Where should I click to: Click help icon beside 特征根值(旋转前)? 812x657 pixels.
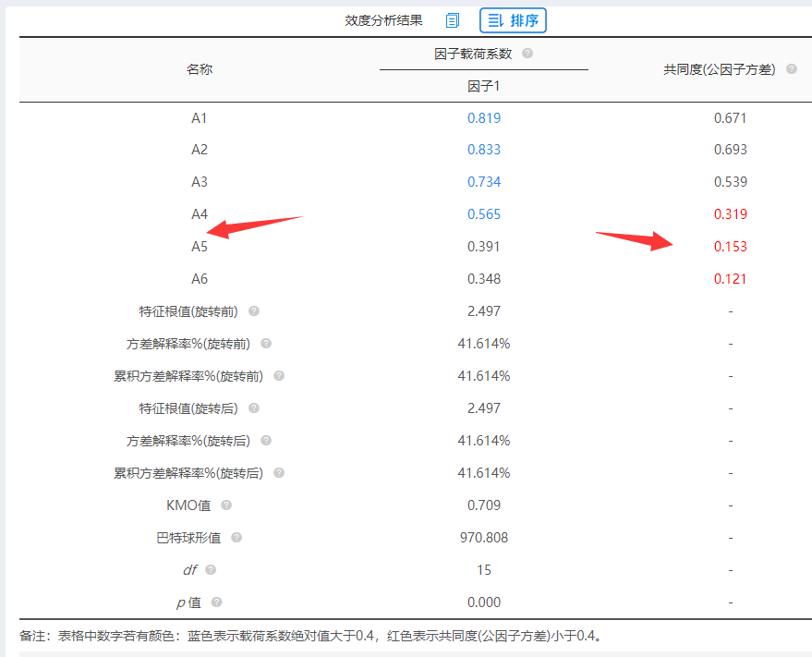[254, 311]
